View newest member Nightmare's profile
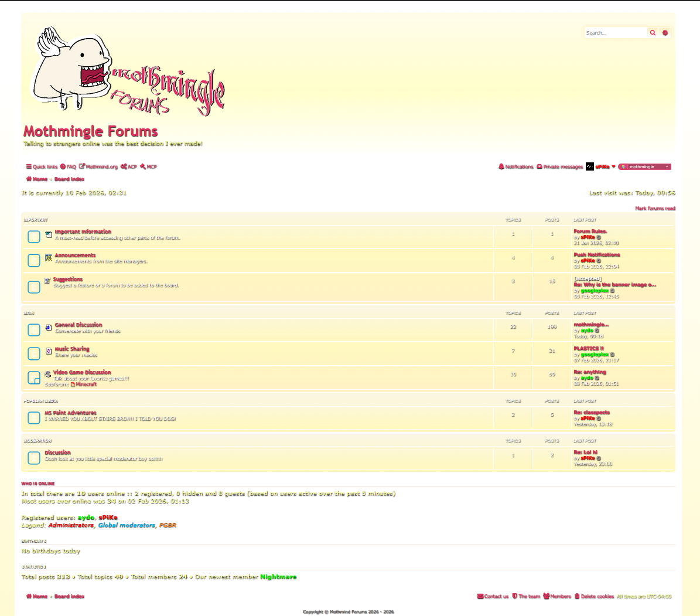This screenshot has width=700, height=616. click(x=278, y=577)
